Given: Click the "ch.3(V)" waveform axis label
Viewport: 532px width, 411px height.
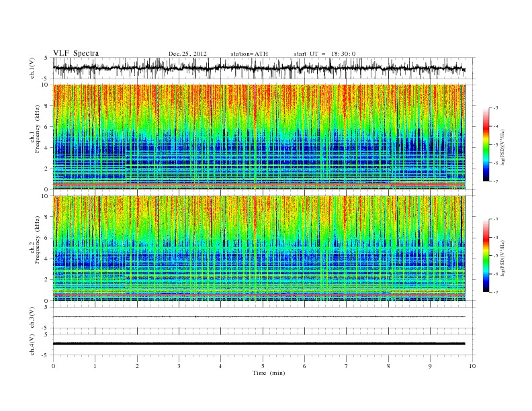Looking at the screenshot, I should [x=32, y=318].
